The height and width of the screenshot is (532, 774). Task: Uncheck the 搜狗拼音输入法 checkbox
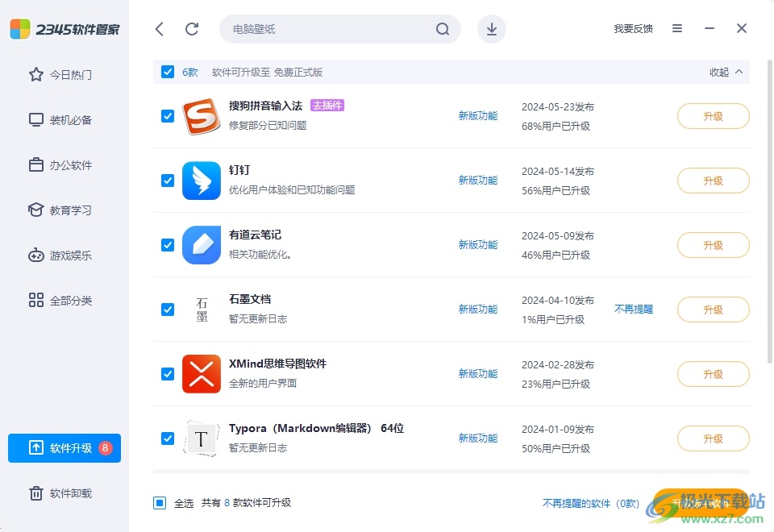pos(168,116)
